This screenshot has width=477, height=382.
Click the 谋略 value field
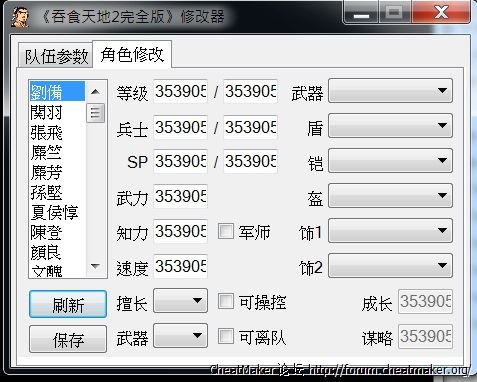coord(425,336)
